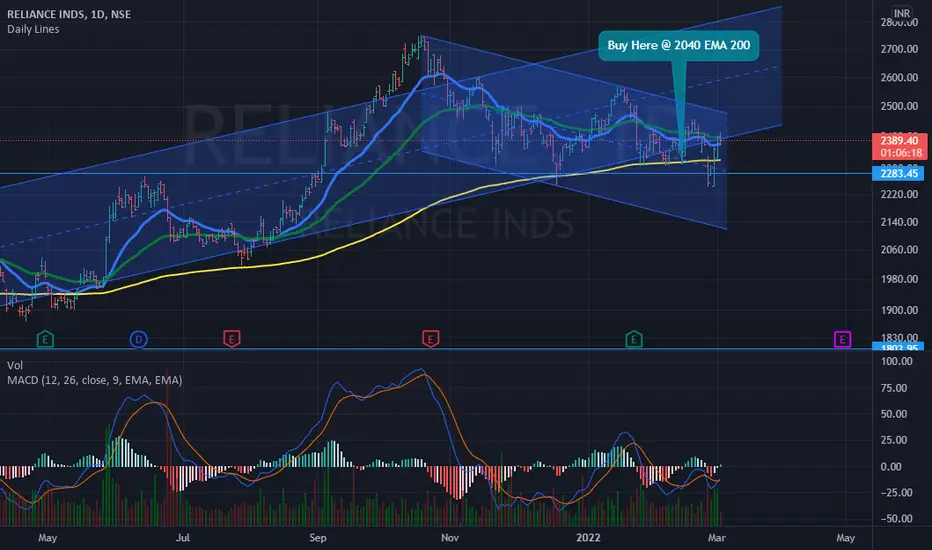This screenshot has height=550, width=932.
Task: Click the 2022 label on the time axis
Action: point(588,538)
